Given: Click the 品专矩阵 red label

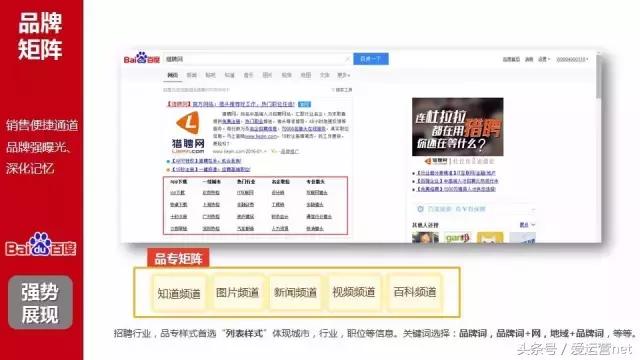Looking at the screenshot, I should point(178,258).
